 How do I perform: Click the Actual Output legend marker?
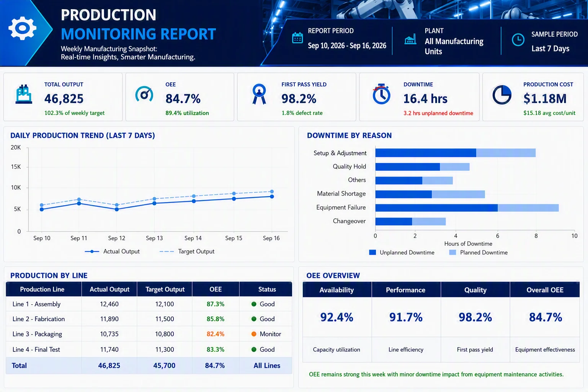point(92,252)
